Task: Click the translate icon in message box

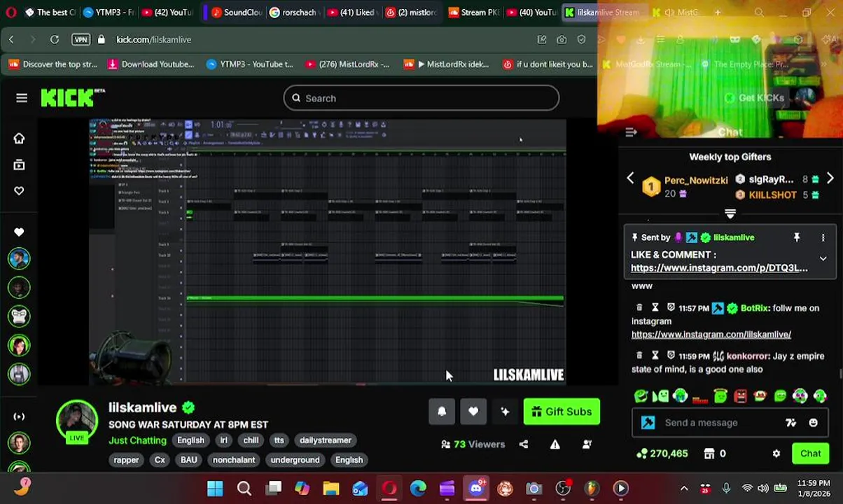Action: coord(790,423)
